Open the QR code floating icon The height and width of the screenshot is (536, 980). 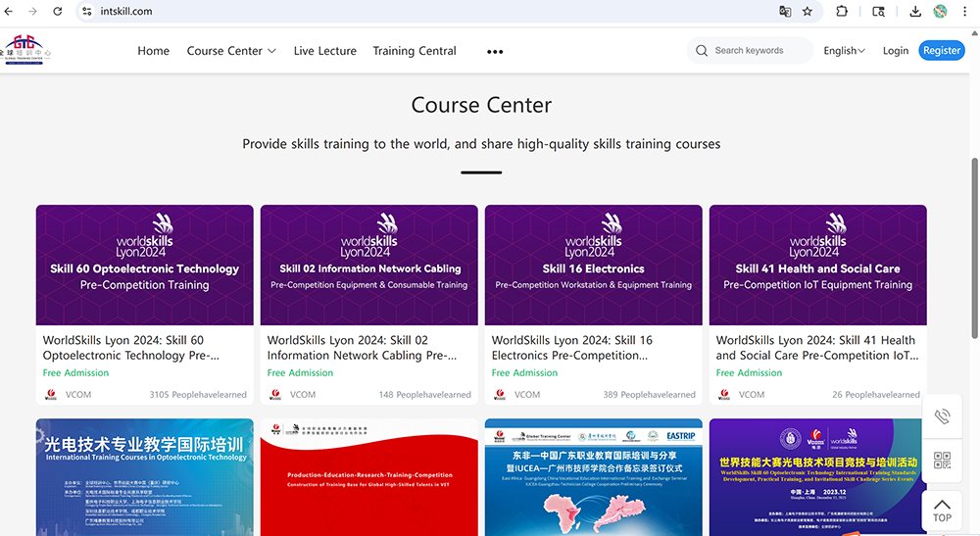pos(942,461)
